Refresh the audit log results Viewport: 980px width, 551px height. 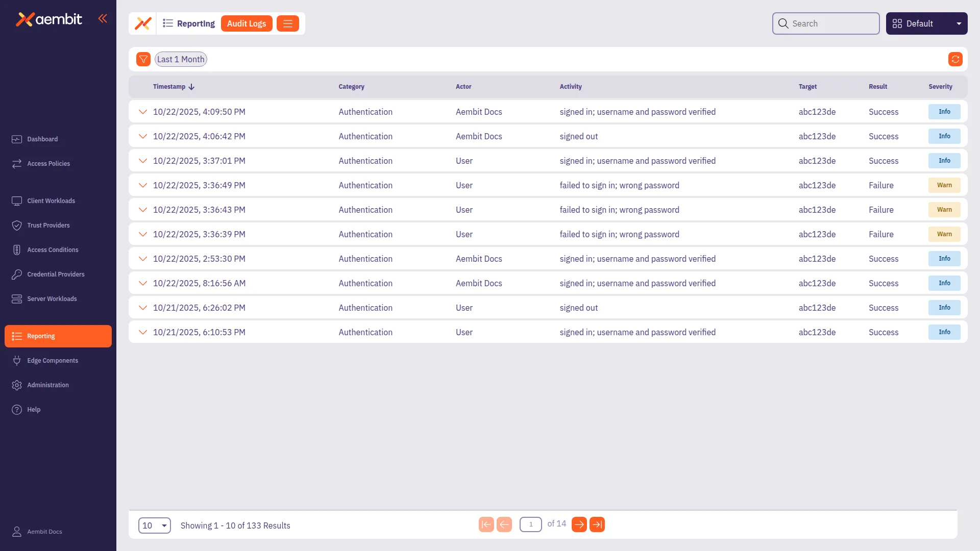955,59
